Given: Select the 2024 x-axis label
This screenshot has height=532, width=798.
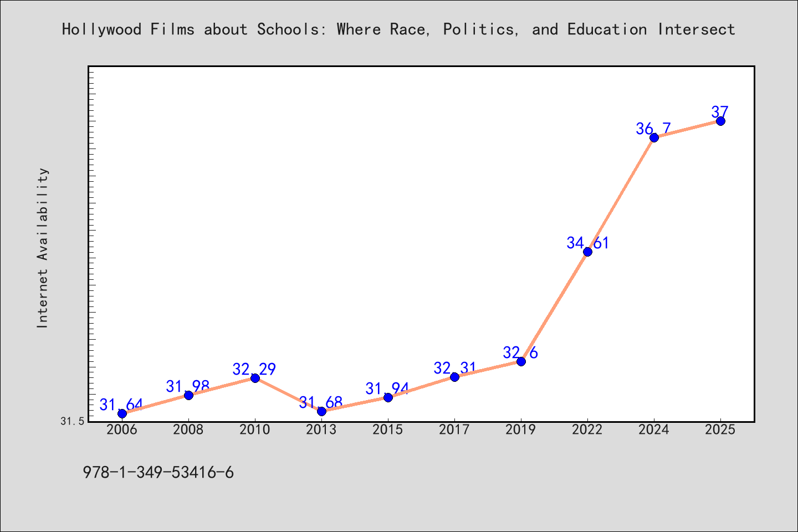Looking at the screenshot, I should point(654,430).
